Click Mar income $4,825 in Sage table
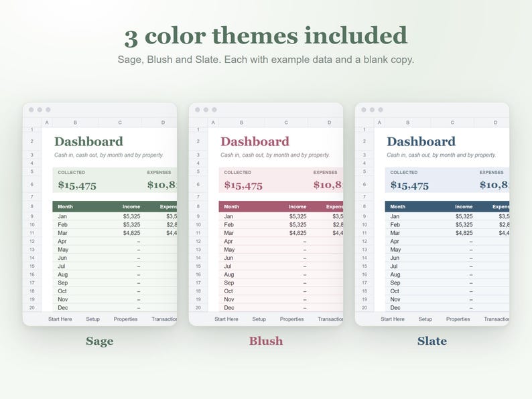This screenshot has width=532, height=399. coord(131,233)
